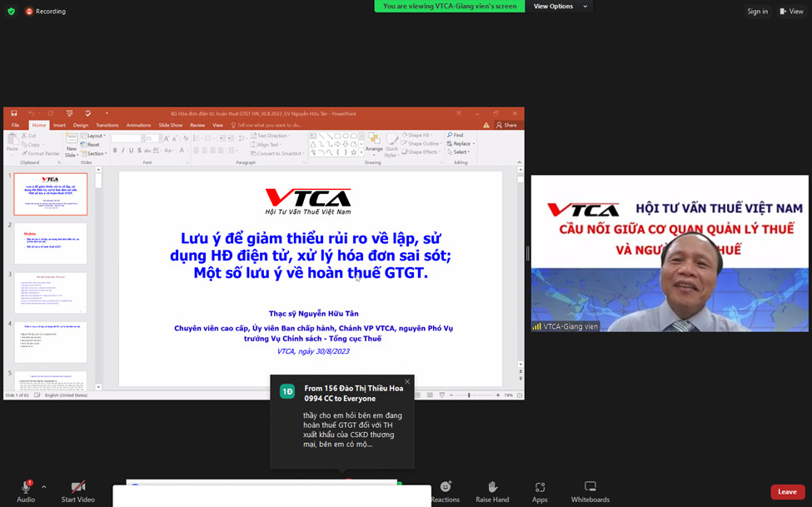Leave the Zoom meeting
Screen dimensions: 812x507
(x=787, y=492)
